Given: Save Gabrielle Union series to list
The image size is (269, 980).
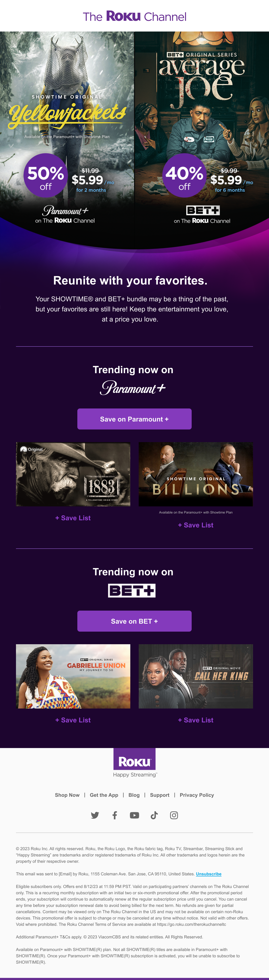Looking at the screenshot, I should click(73, 720).
